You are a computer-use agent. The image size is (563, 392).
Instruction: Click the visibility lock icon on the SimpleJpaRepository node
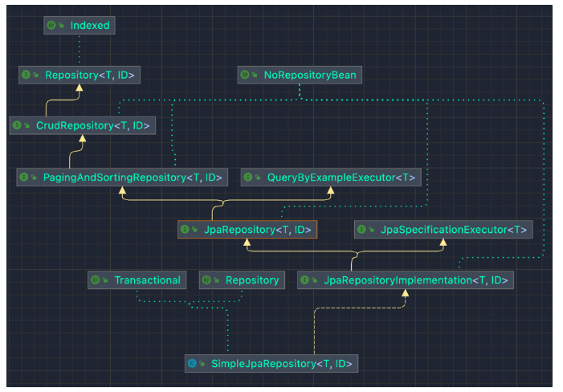tap(202, 364)
